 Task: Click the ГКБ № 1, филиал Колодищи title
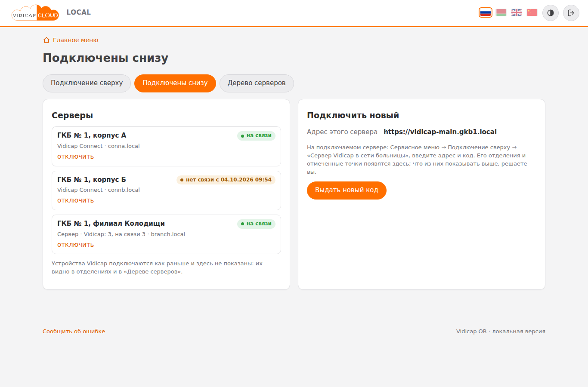click(x=111, y=223)
